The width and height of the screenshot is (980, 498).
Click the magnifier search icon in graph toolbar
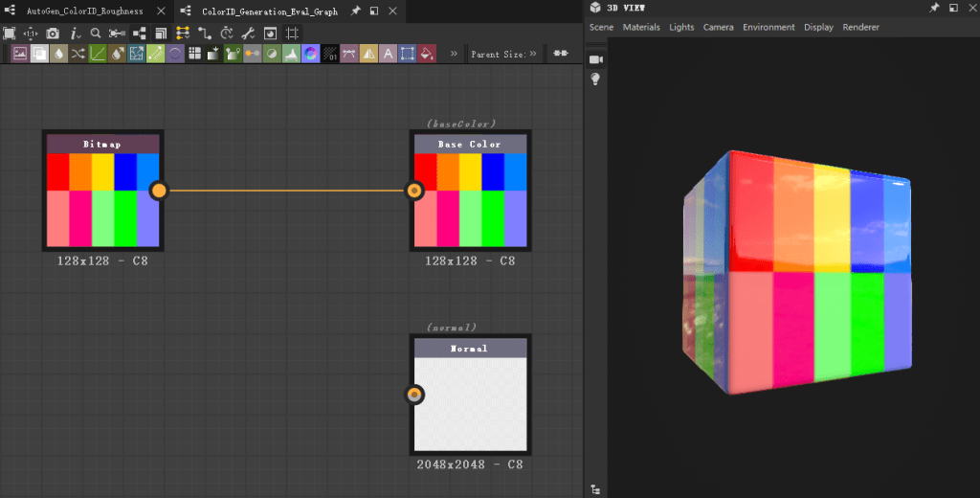click(96, 33)
